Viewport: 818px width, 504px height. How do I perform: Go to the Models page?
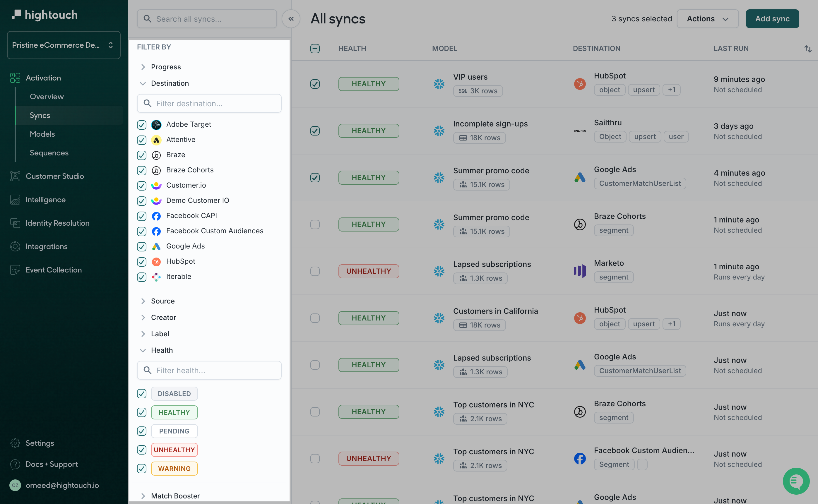42,134
